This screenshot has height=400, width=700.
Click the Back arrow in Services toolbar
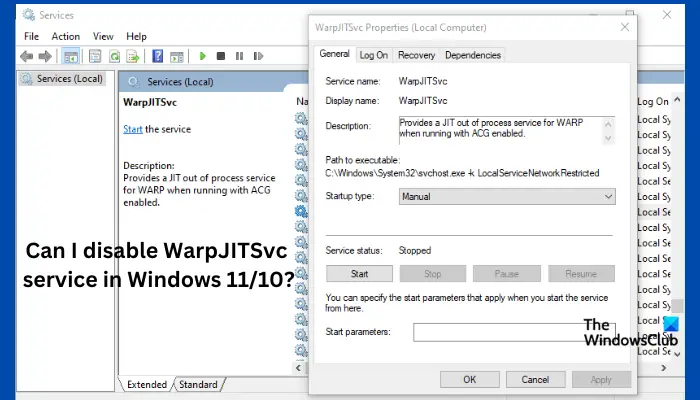coord(27,56)
